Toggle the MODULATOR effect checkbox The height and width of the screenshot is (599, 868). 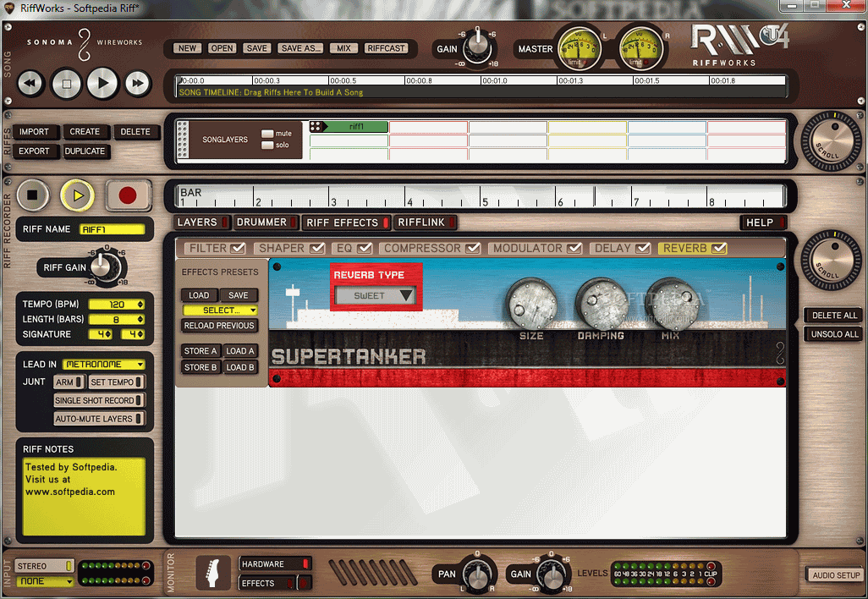click(x=574, y=248)
